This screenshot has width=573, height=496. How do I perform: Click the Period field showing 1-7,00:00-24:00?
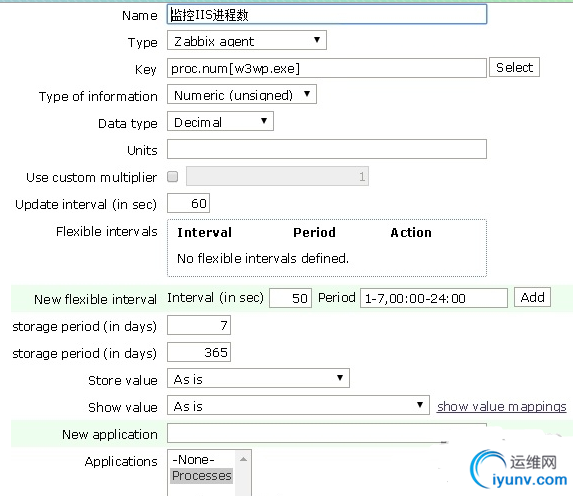coord(434,298)
